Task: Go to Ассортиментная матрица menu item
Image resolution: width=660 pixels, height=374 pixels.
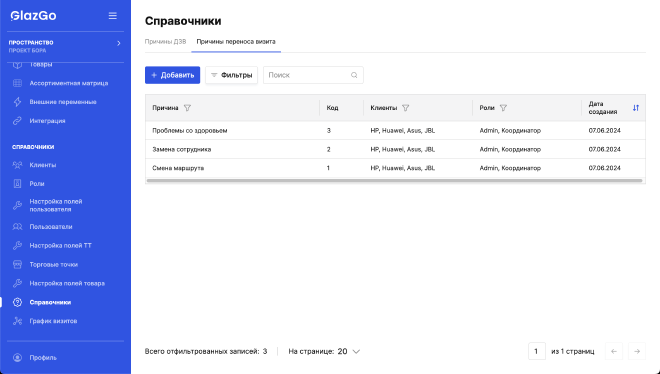Action: coord(69,83)
